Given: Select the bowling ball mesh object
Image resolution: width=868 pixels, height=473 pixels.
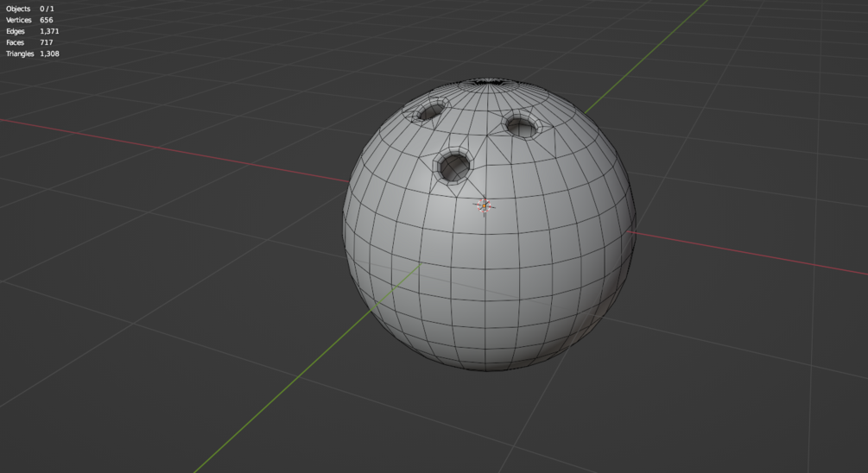Looking at the screenshot, I should [x=489, y=224].
